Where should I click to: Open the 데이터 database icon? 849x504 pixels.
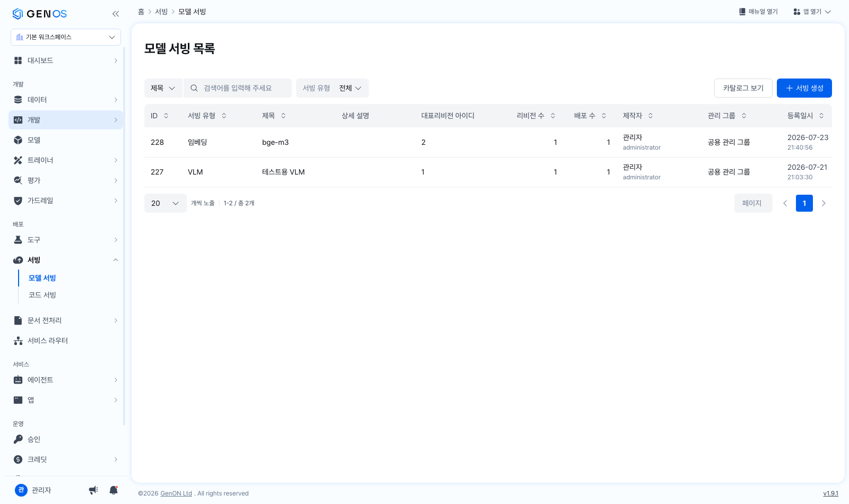[x=18, y=100]
